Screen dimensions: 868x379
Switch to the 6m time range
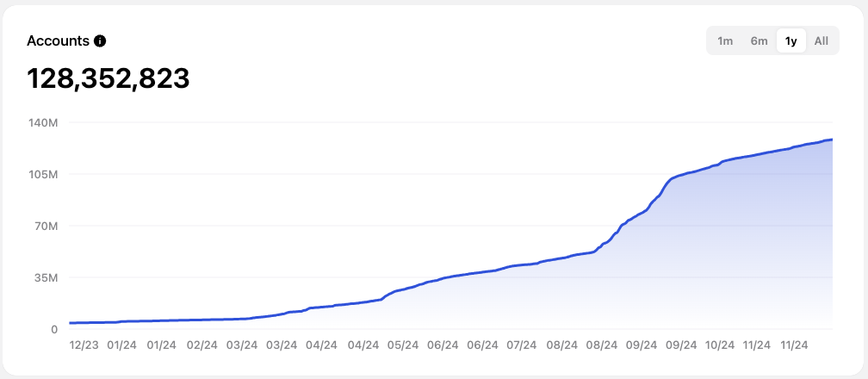coord(759,40)
